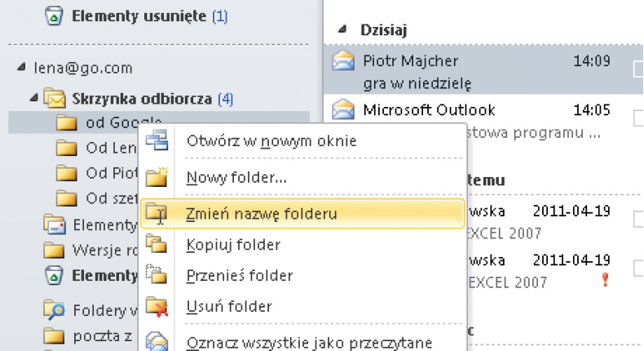This screenshot has width=644, height=351.
Task: Collapse the Skrzynka odbiorcza folder
Action: [x=33, y=99]
